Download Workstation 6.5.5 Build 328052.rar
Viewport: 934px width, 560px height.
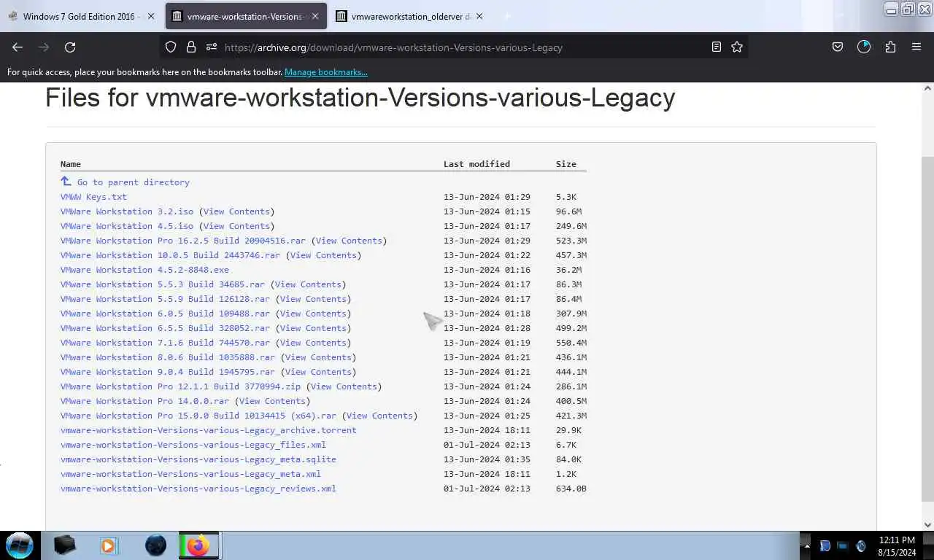[165, 328]
